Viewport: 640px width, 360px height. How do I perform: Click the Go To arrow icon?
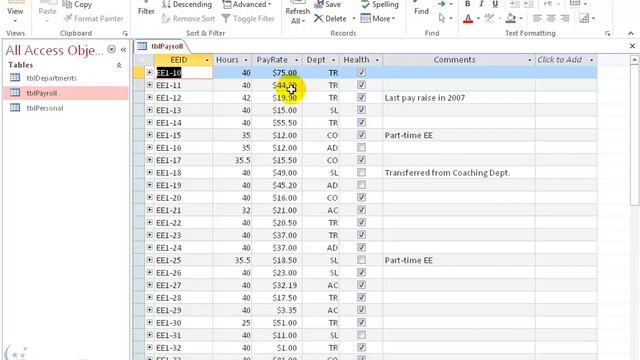pos(442,4)
